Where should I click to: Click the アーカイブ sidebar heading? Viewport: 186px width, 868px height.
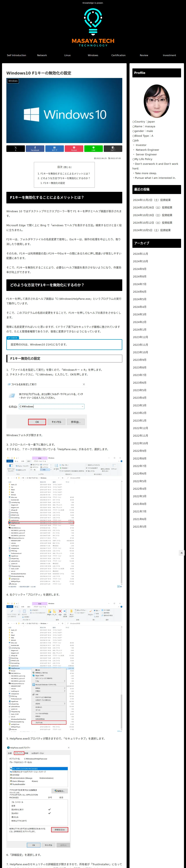click(157, 243)
